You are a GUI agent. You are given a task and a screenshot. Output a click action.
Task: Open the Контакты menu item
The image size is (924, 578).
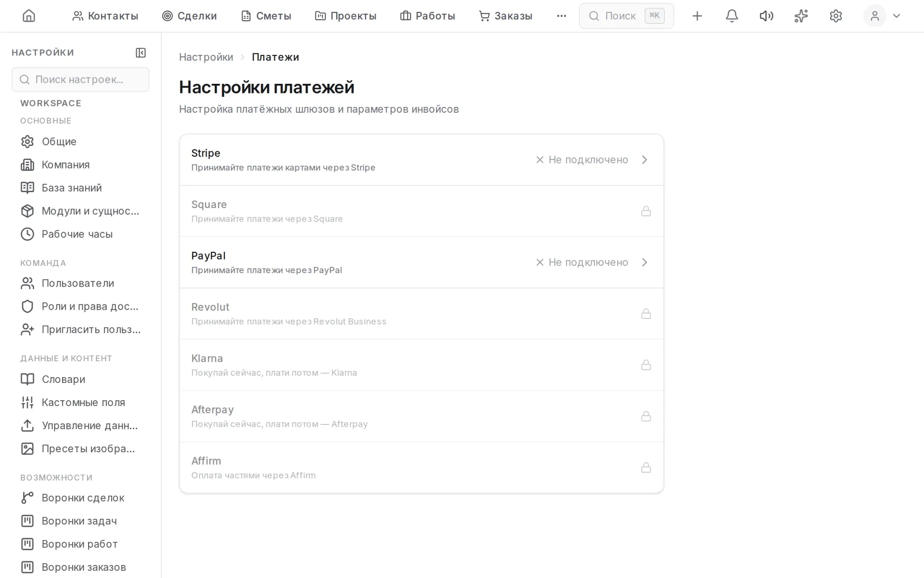105,16
